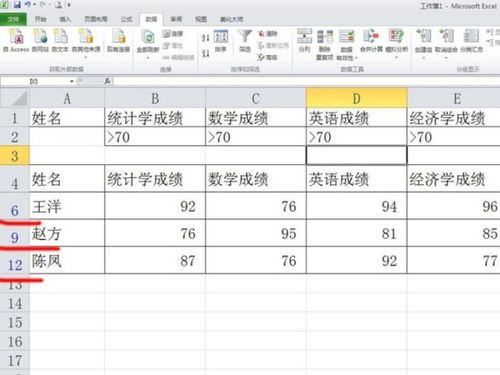Click value 94 in 王洋's row
This screenshot has height=375, width=500.
(357, 207)
